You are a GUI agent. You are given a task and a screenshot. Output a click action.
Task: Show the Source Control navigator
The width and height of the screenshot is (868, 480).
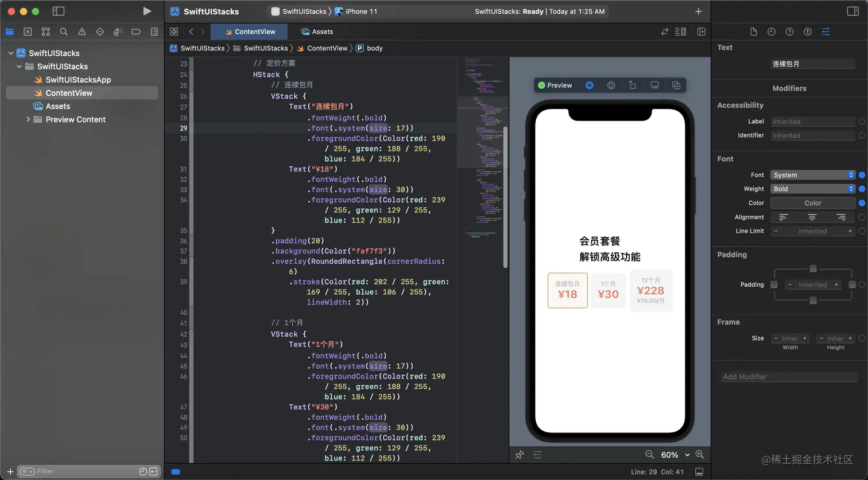point(28,32)
